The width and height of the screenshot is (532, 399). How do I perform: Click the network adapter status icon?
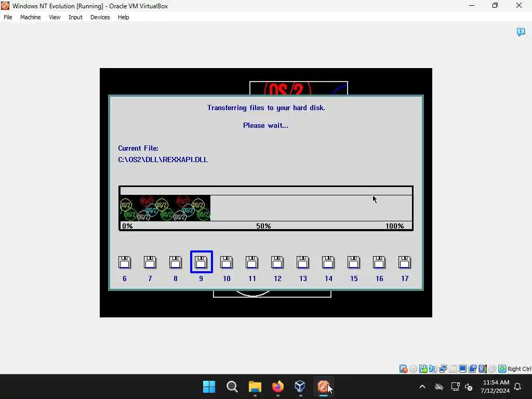pos(443,369)
